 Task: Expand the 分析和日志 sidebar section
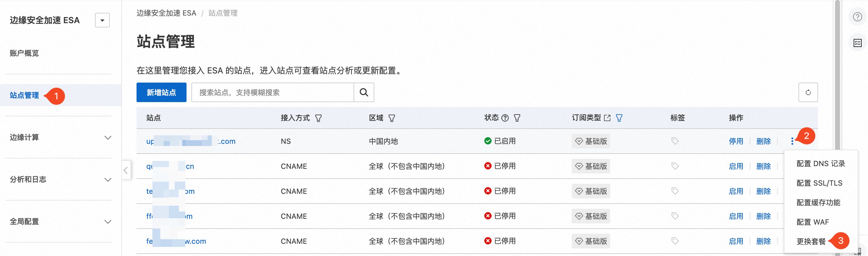[61, 180]
